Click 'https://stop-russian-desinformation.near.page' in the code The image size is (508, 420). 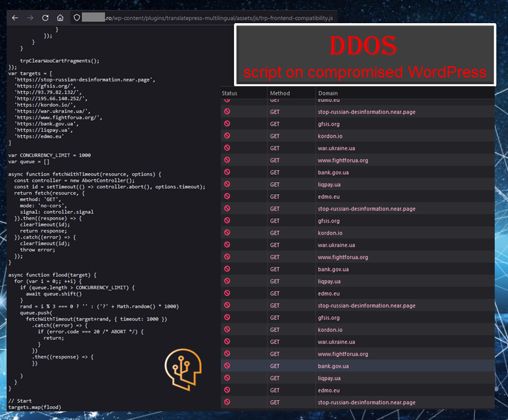tap(85, 79)
